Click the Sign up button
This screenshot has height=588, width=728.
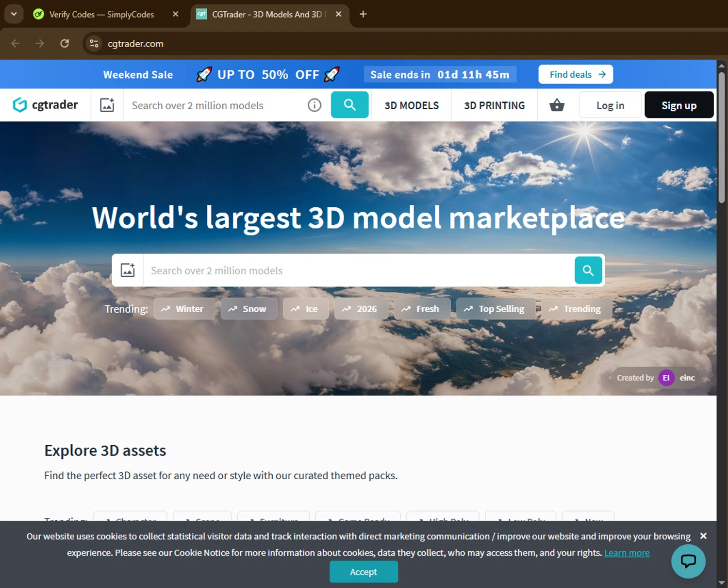[679, 105]
